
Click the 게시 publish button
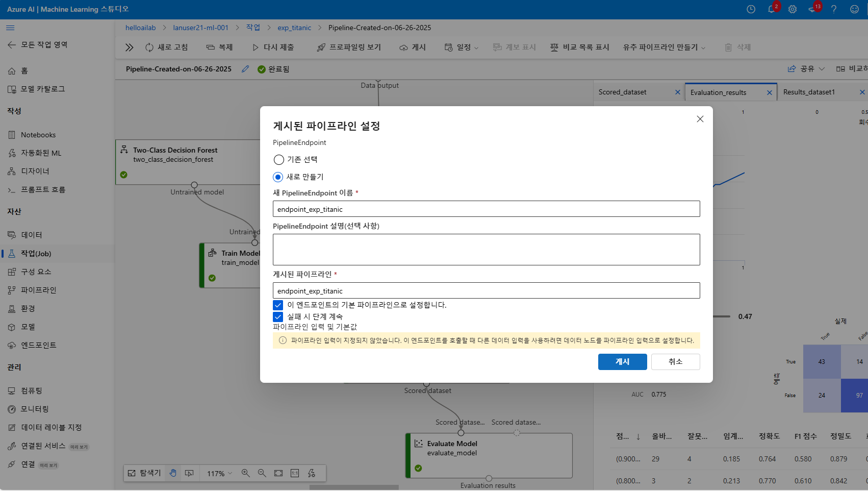tap(622, 361)
